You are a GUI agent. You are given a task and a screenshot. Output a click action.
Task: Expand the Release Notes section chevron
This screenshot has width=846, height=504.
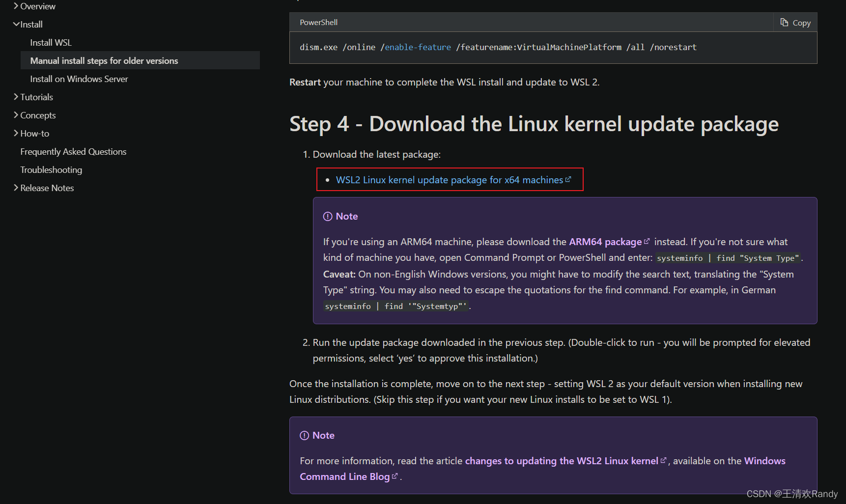click(x=16, y=188)
